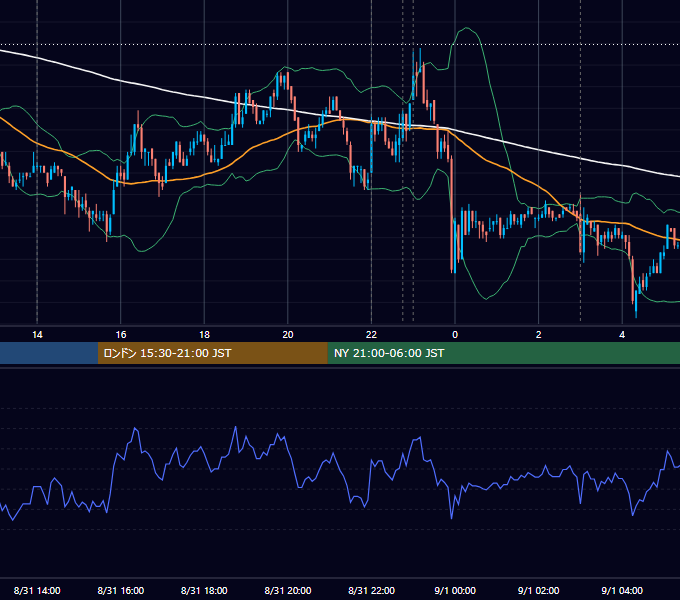Click the 8/31 16:00 date label
Viewport: 680px width, 600px height.
121,590
